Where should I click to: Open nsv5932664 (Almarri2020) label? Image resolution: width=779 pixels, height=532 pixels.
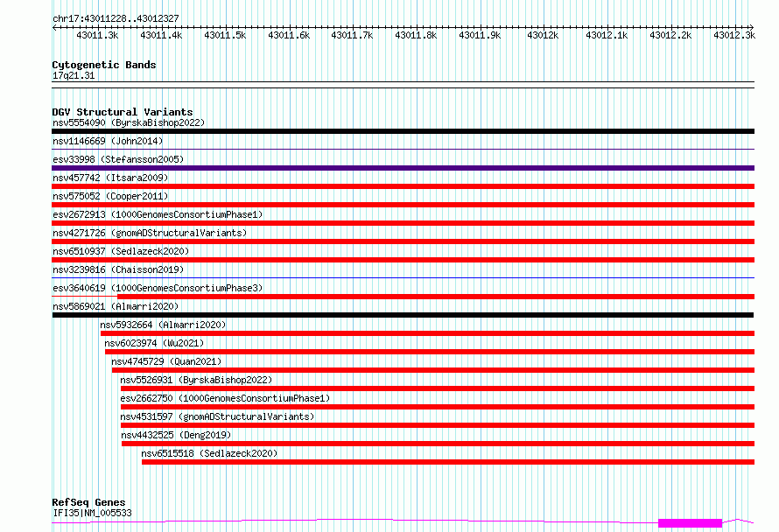(x=163, y=325)
